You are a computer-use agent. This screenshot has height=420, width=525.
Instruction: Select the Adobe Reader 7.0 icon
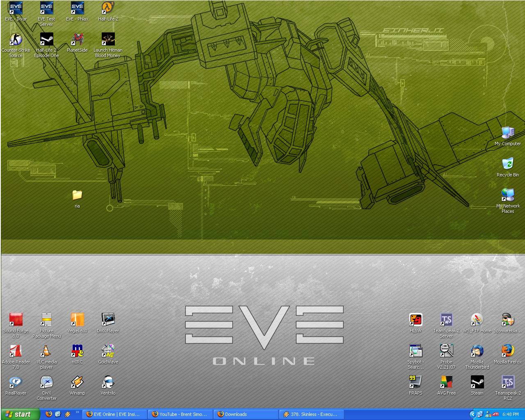coord(16,357)
